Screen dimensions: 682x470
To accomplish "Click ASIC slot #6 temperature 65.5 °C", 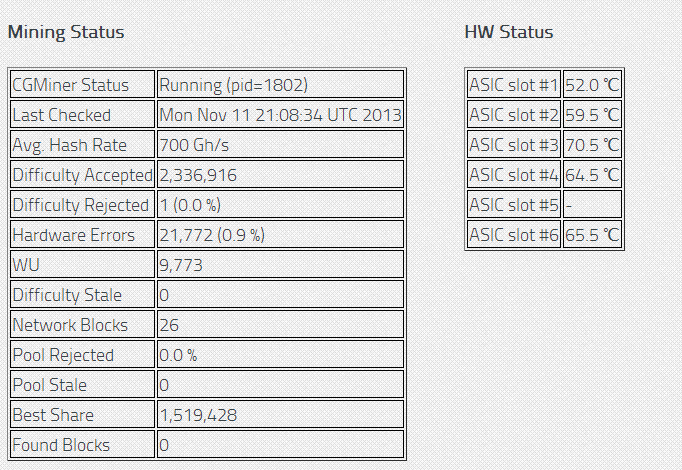I will point(592,234).
